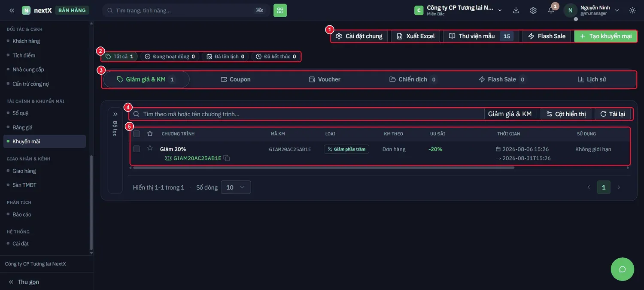Filter by Đang hoạt động status

(170, 57)
